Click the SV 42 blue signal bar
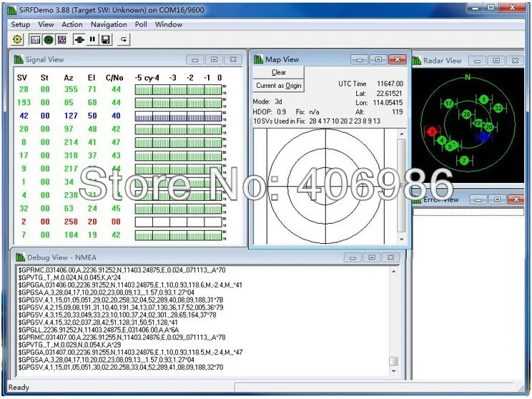 [x=179, y=116]
